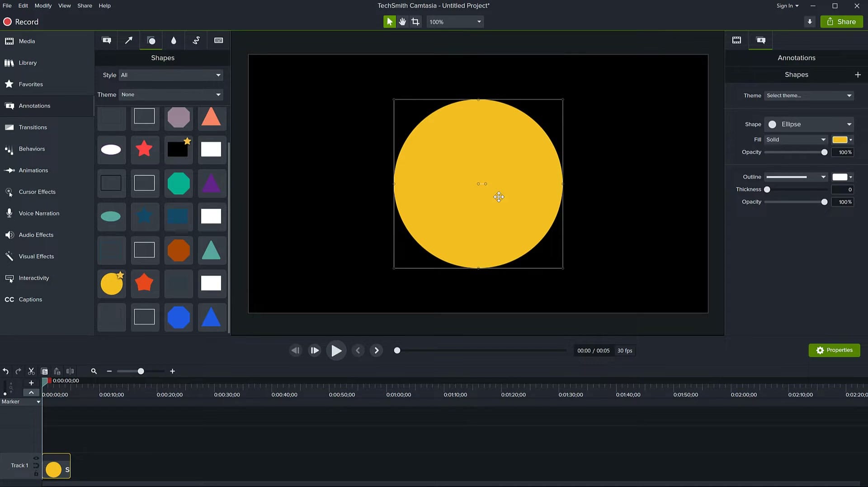Open the Properties panel via its button
The height and width of the screenshot is (487, 868).
point(834,350)
